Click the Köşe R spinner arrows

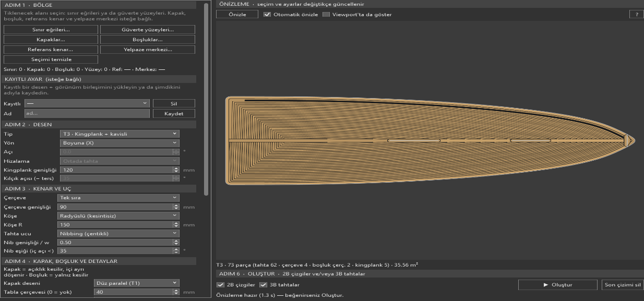(x=176, y=225)
